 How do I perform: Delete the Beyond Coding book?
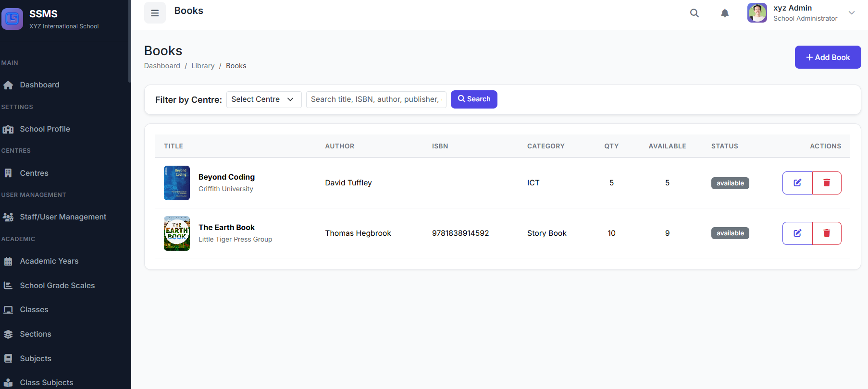point(827,183)
